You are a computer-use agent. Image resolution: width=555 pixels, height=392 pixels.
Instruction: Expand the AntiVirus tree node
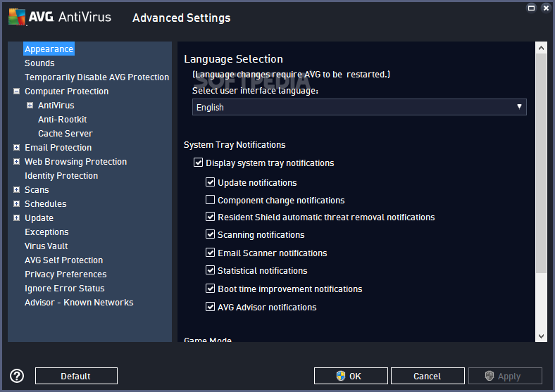[30, 106]
